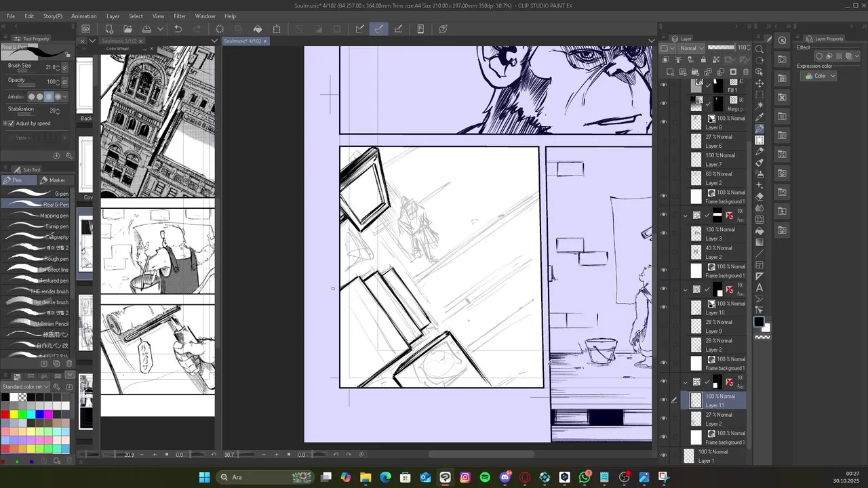Toggle visibility of Layer 10

[x=664, y=308]
